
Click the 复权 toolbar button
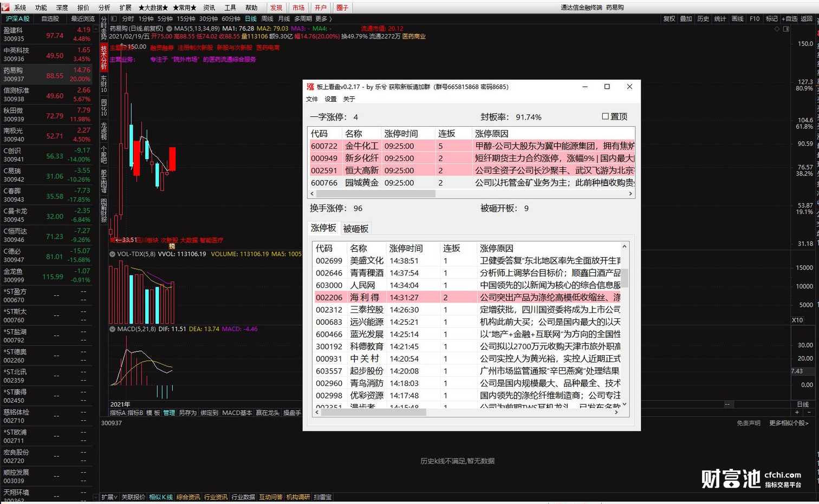pyautogui.click(x=669, y=18)
